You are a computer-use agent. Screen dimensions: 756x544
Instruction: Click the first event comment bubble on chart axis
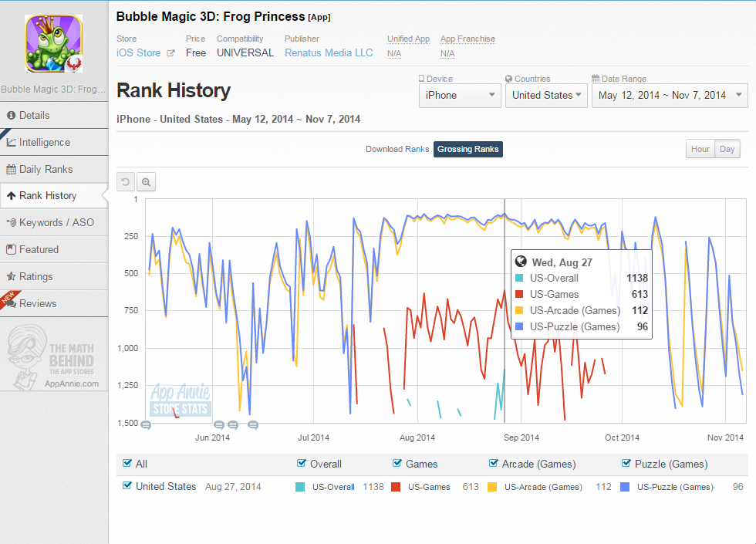coord(146,425)
